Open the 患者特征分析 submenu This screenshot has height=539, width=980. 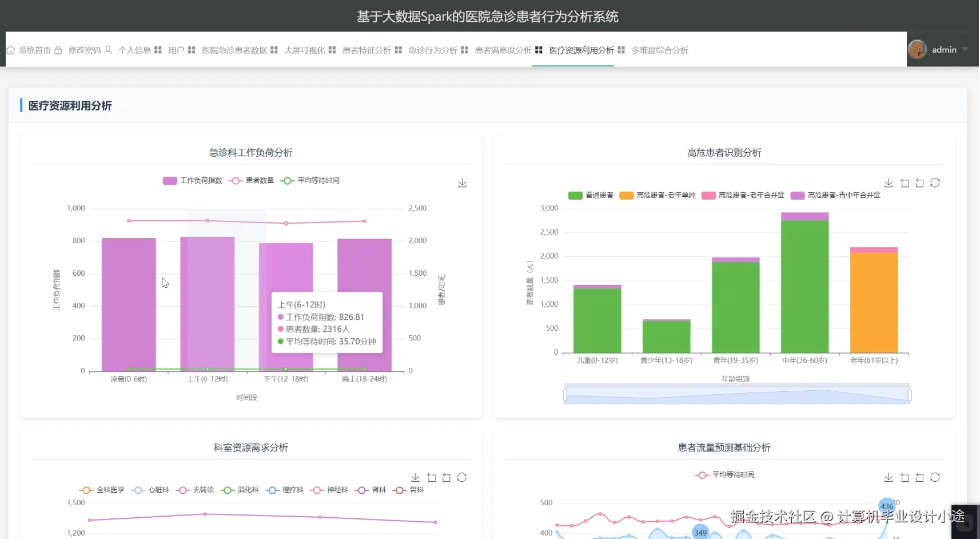(x=366, y=50)
